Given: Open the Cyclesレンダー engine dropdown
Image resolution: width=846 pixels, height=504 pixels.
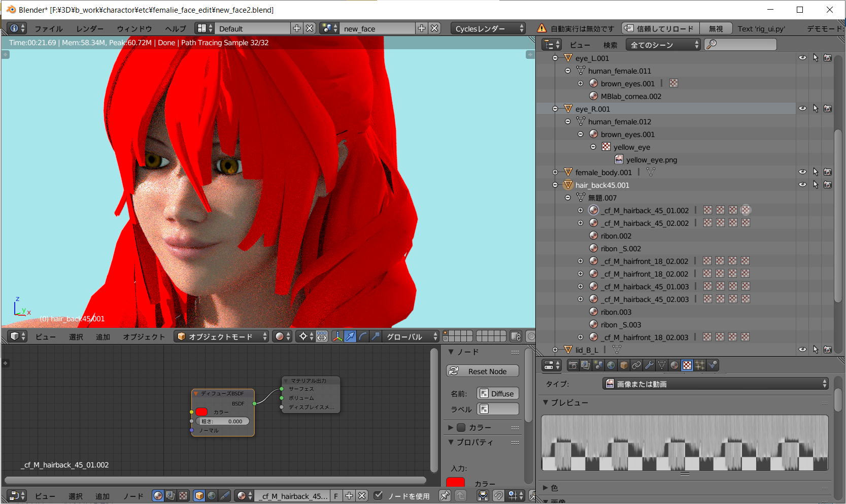Looking at the screenshot, I should tap(488, 28).
